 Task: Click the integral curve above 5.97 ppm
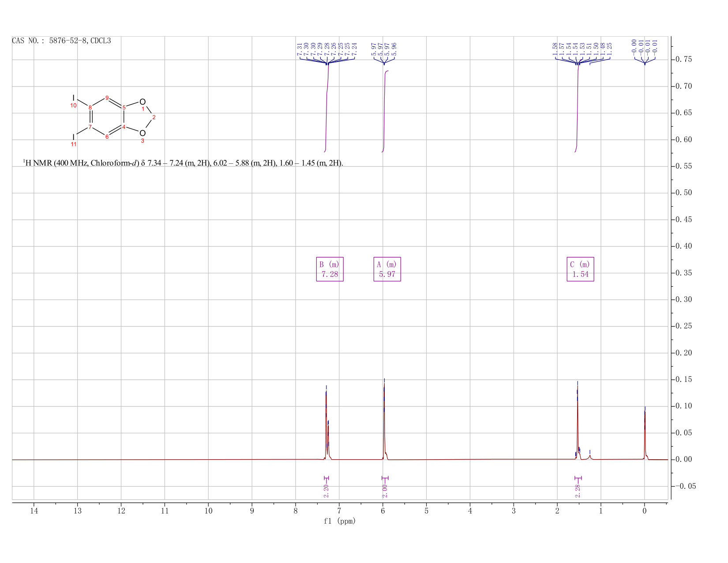pos(384,110)
